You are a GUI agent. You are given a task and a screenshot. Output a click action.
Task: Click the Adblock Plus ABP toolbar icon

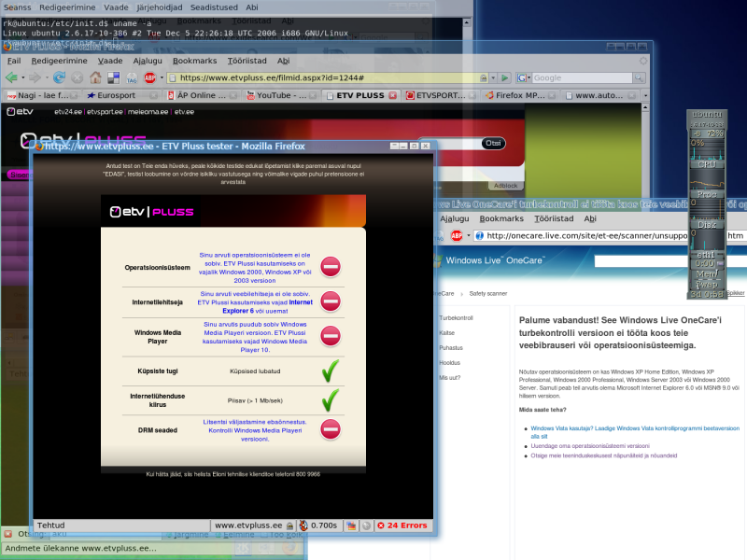pos(150,77)
